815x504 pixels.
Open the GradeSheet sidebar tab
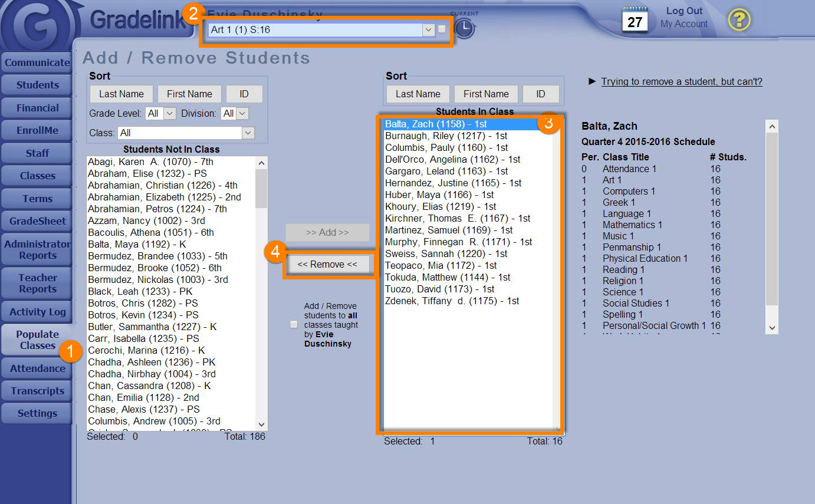pyautogui.click(x=37, y=221)
